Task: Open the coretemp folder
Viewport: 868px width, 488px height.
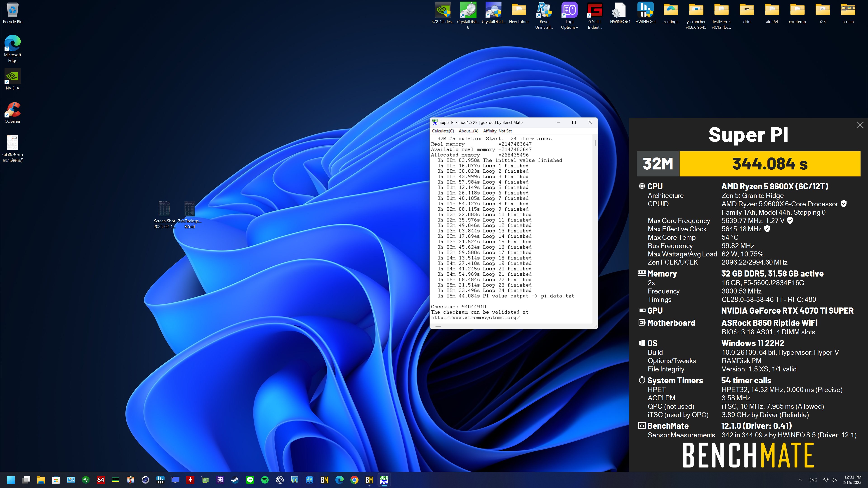Action: [x=797, y=13]
